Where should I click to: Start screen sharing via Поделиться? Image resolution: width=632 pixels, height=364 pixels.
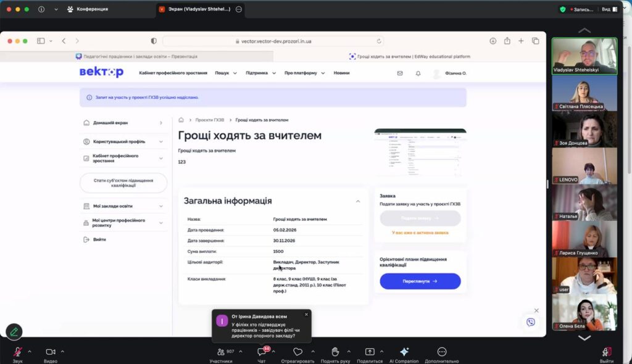tap(370, 352)
